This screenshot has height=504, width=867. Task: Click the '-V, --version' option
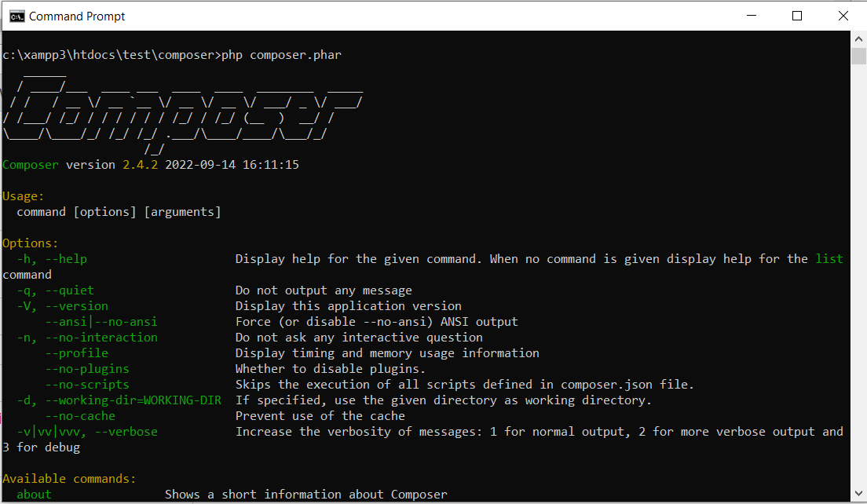(63, 306)
